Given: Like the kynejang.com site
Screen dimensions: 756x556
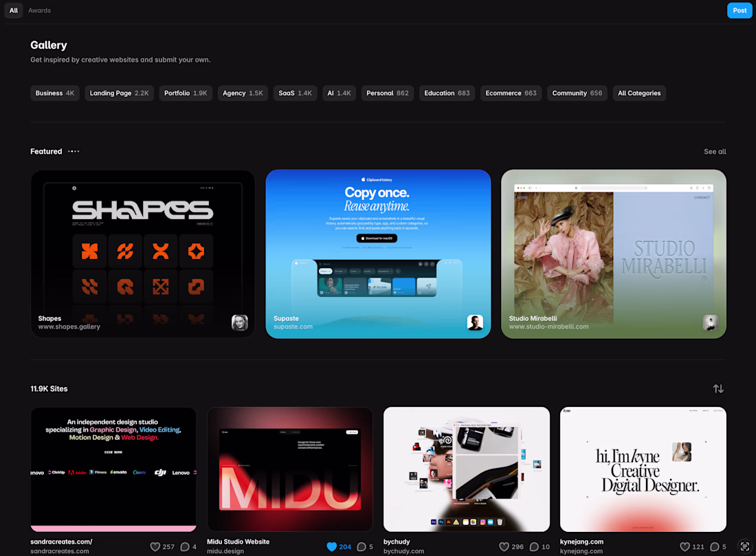Looking at the screenshot, I should coord(685,546).
